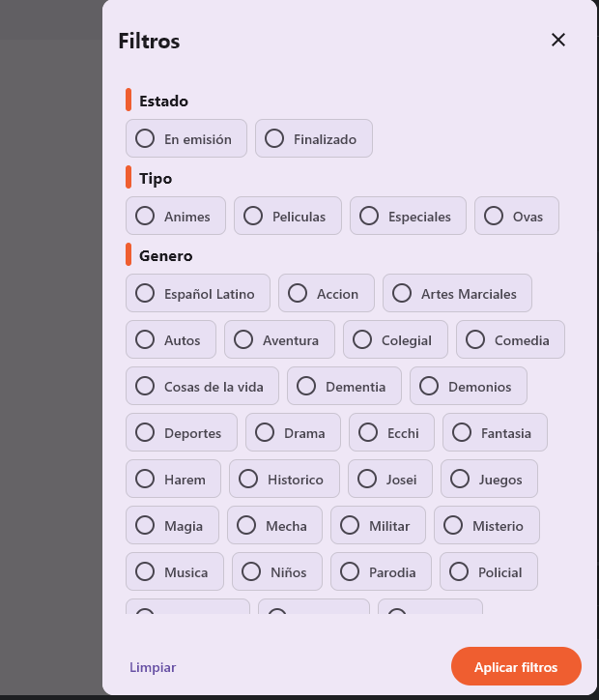Viewport: 599px width, 700px height.
Task: Close the Filtros dialog
Action: click(557, 40)
